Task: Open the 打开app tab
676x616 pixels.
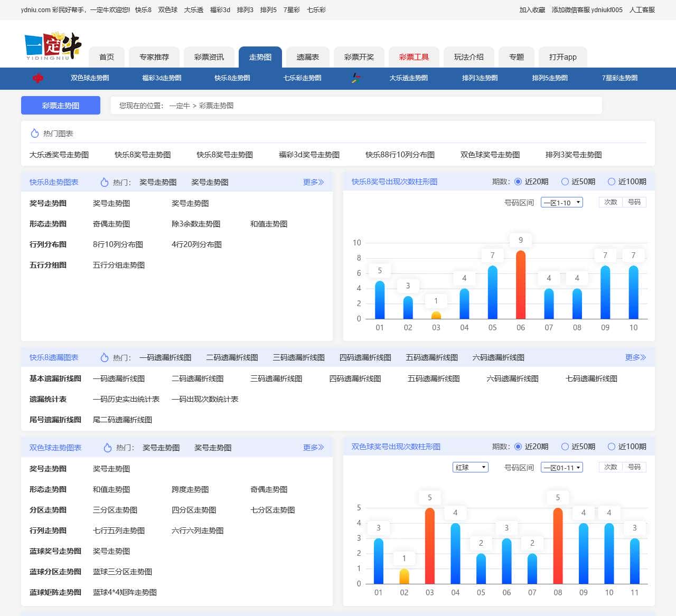Action: (x=563, y=57)
